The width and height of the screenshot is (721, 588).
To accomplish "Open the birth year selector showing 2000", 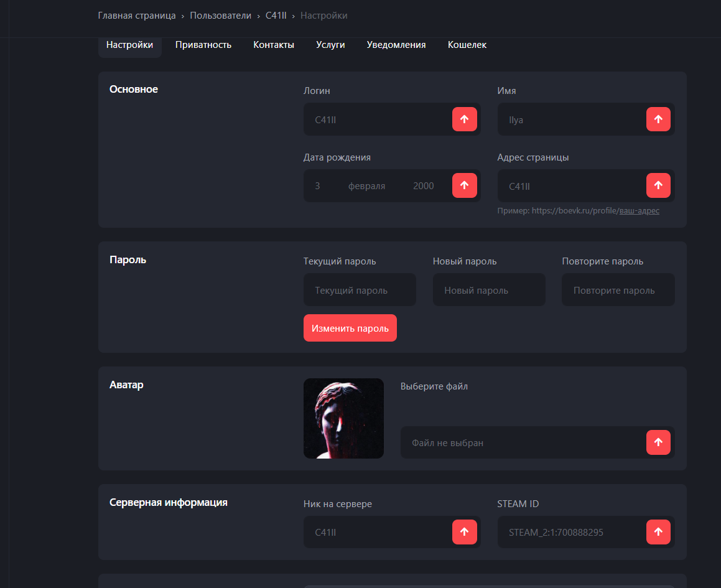I will click(x=423, y=186).
